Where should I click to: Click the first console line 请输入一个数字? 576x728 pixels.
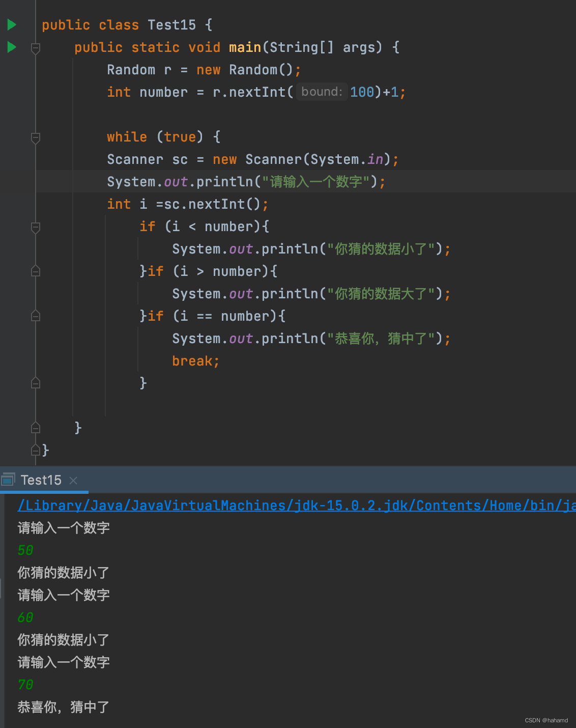(64, 528)
